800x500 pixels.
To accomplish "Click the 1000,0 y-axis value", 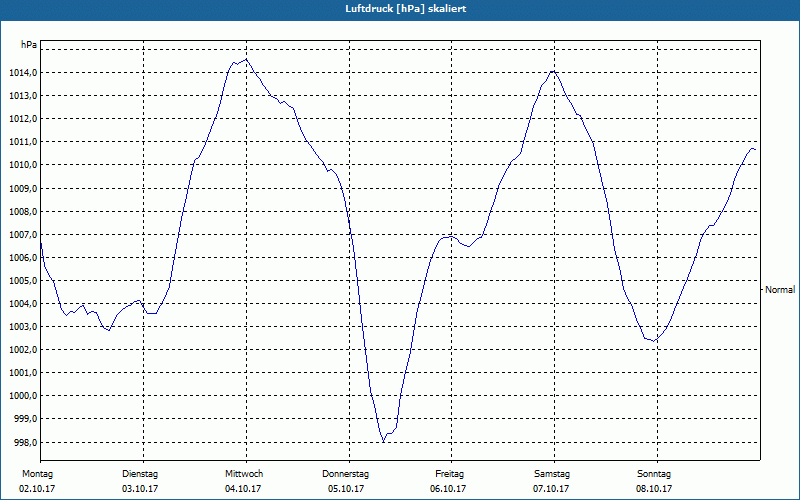I will tap(23, 396).
